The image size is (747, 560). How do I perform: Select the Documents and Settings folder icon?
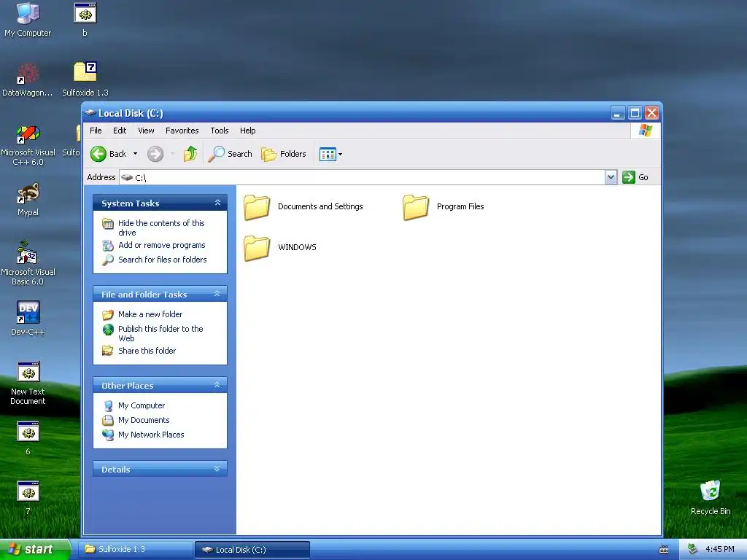click(x=257, y=207)
